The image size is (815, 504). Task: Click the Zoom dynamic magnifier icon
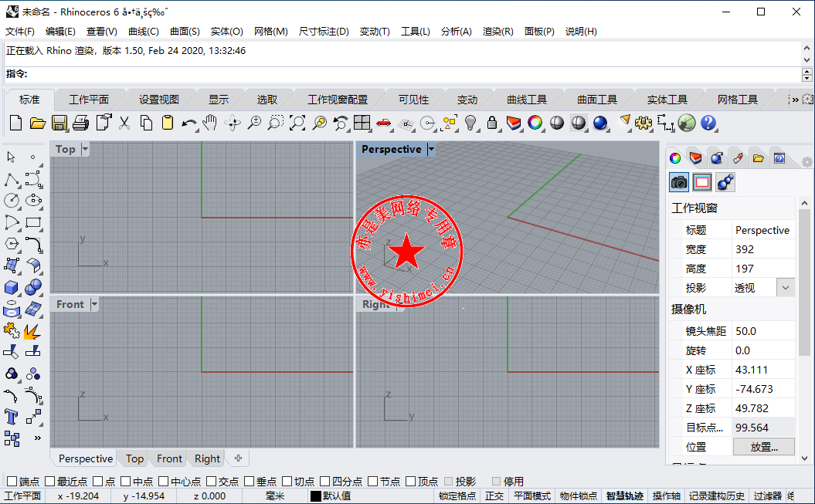coord(254,123)
